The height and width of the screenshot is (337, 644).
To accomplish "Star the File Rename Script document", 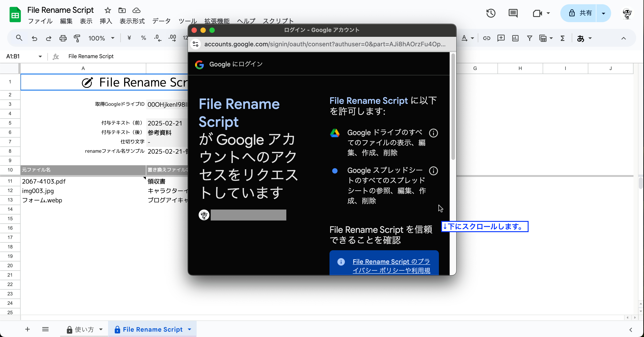I will click(108, 10).
